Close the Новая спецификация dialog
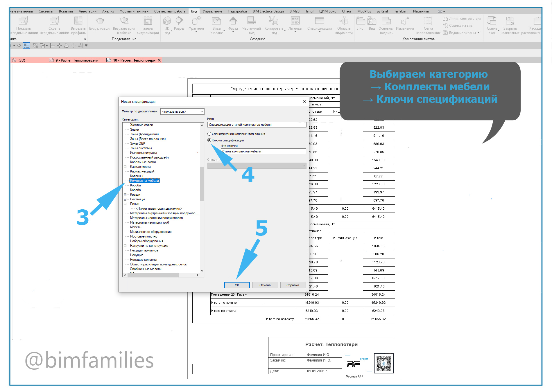Viewport: 552px width, 392px height. (304, 101)
